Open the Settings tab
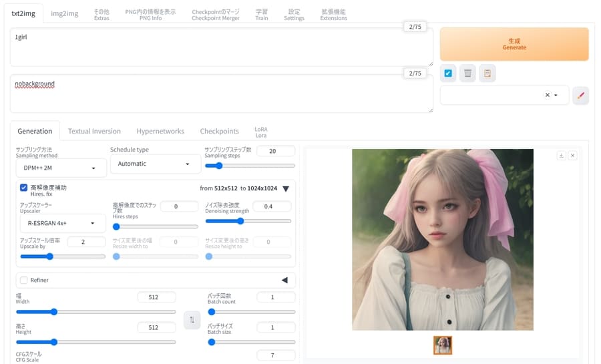 pyautogui.click(x=294, y=15)
